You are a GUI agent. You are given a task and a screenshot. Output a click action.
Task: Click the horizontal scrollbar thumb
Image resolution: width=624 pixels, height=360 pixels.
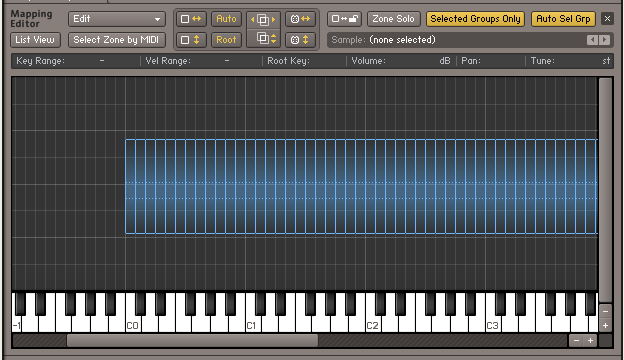coord(192,341)
